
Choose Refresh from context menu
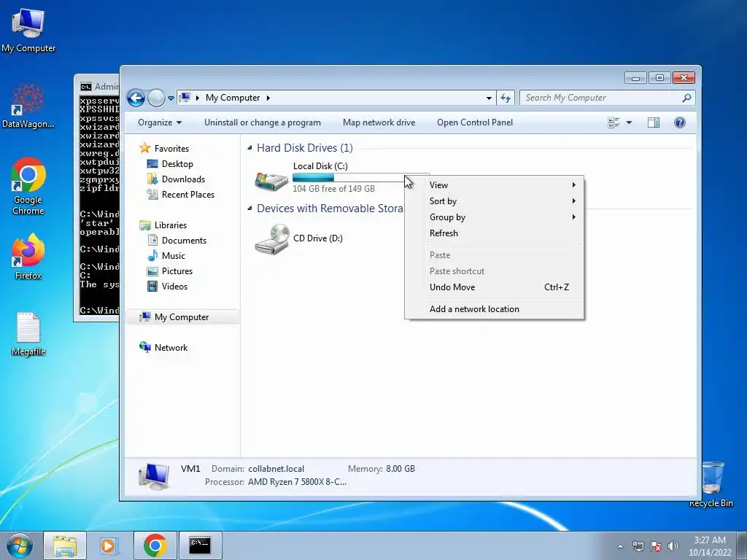pos(495,233)
